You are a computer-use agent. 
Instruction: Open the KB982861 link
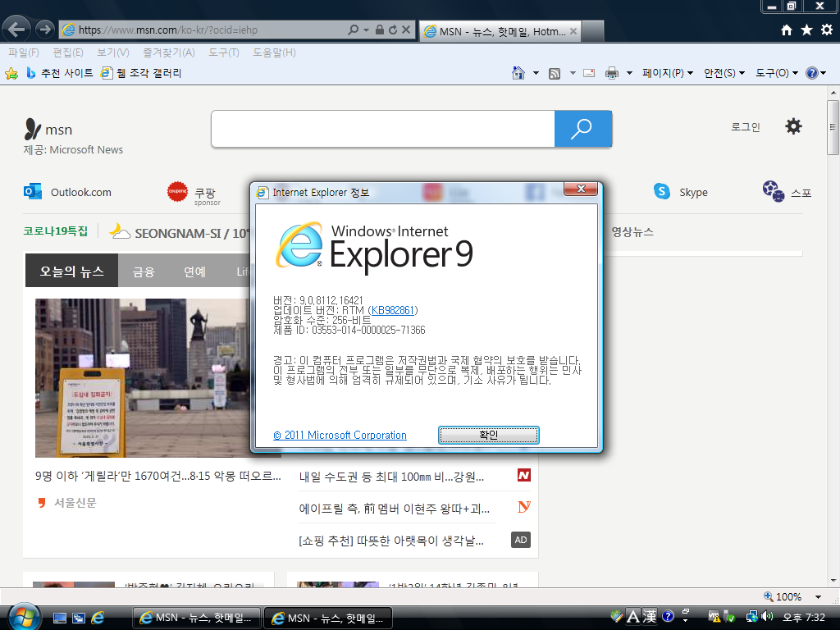pos(393,310)
